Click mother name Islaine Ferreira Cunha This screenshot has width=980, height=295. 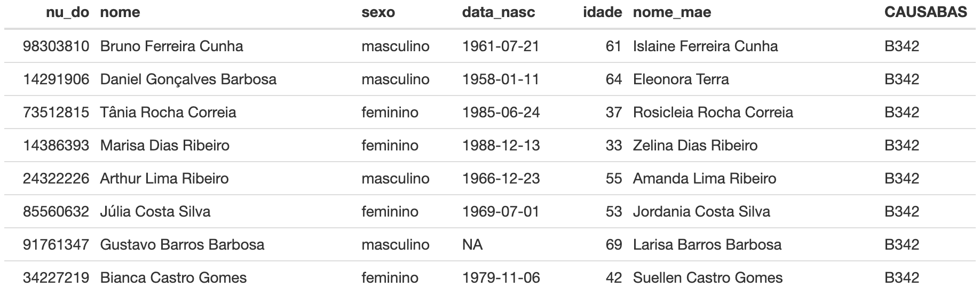point(705,46)
